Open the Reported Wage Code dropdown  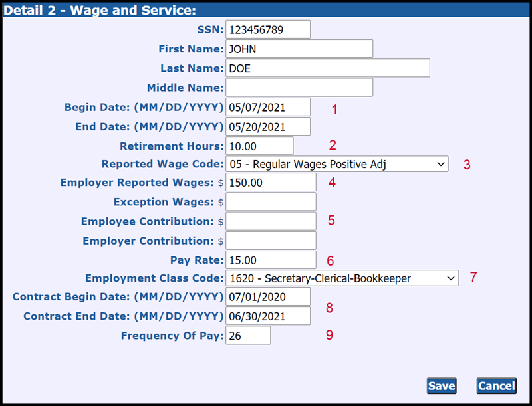(x=336, y=164)
